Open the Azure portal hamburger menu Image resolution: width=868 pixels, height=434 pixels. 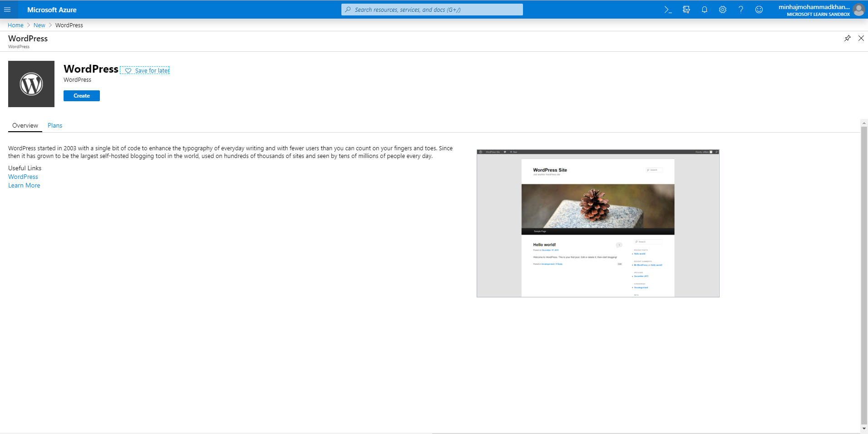pyautogui.click(x=7, y=10)
